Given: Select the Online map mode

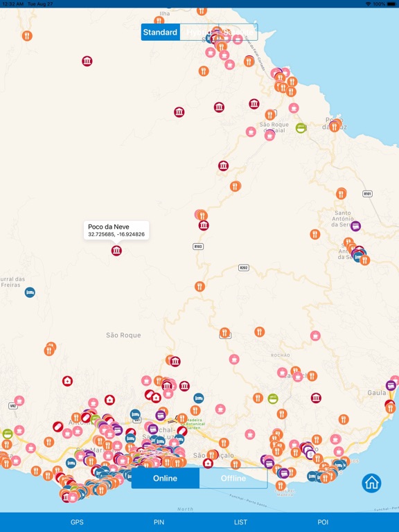Looking at the screenshot, I should (x=166, y=478).
